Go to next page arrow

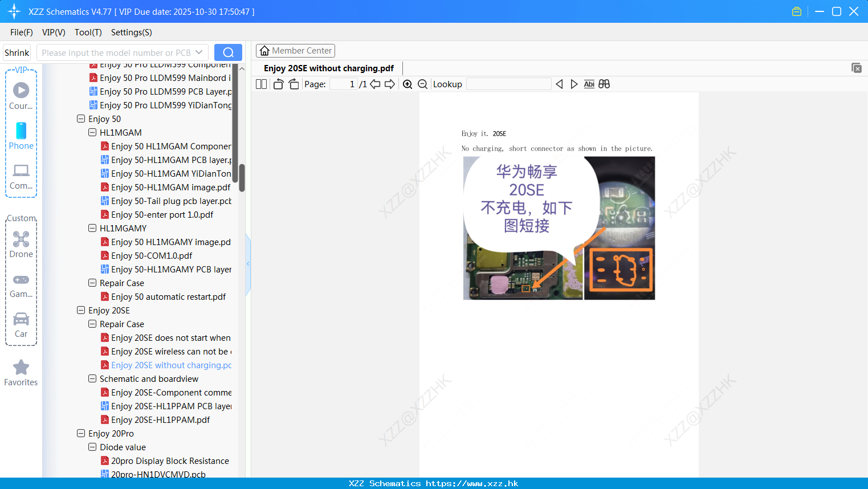coord(390,84)
